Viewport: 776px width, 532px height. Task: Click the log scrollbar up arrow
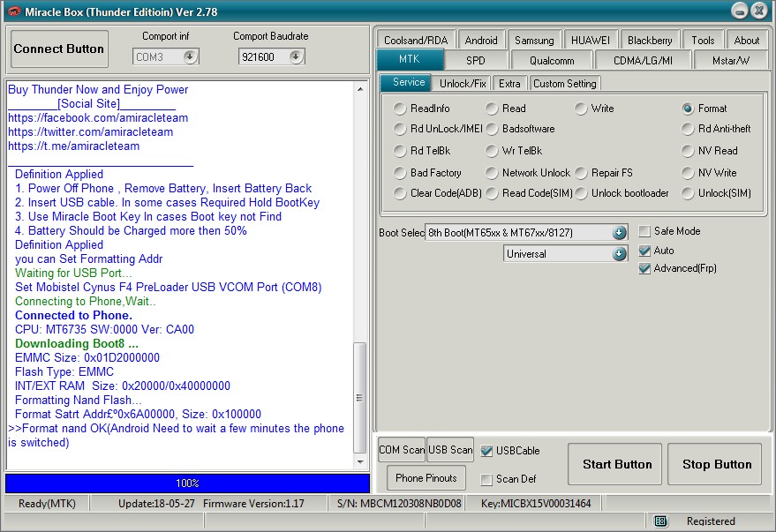360,89
